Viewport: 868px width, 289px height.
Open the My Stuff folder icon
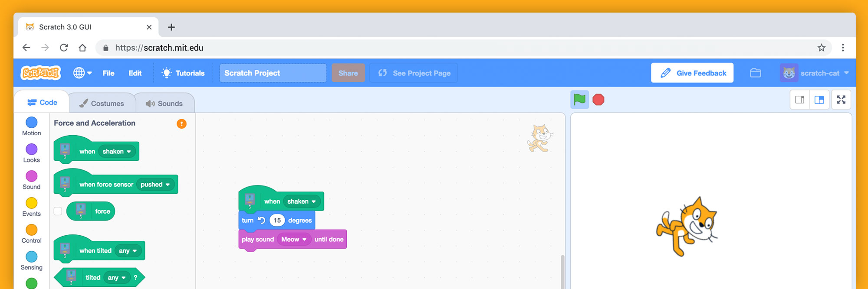[755, 73]
